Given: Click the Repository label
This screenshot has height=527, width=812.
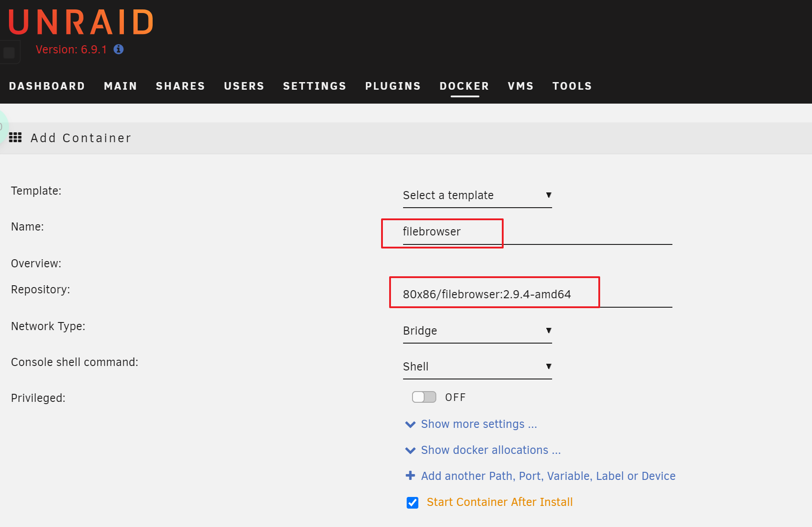Looking at the screenshot, I should pyautogui.click(x=40, y=290).
